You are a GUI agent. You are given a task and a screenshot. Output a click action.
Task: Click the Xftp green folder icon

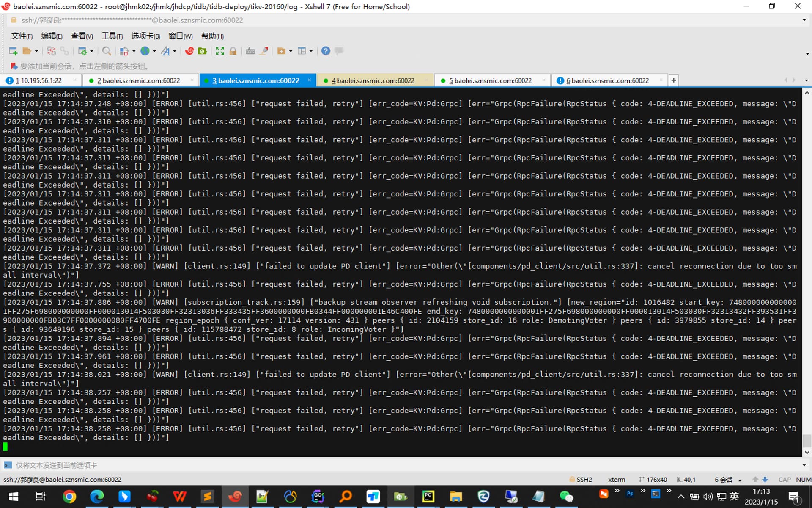pyautogui.click(x=203, y=51)
